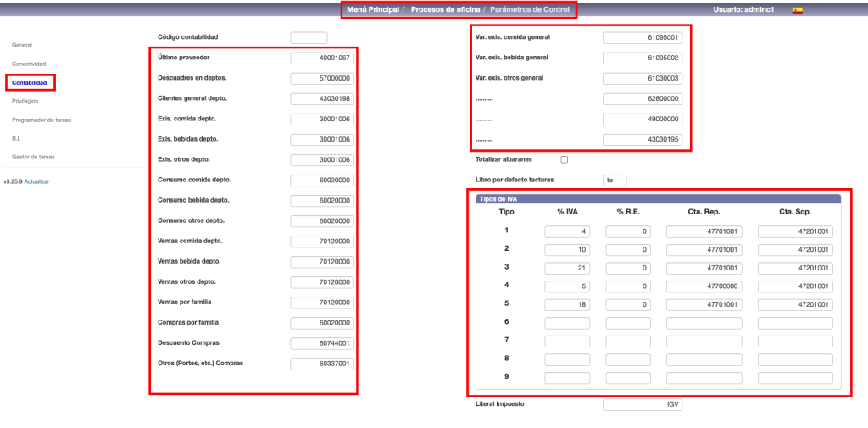
Task: Click the Descuento Compras field
Action: click(321, 343)
